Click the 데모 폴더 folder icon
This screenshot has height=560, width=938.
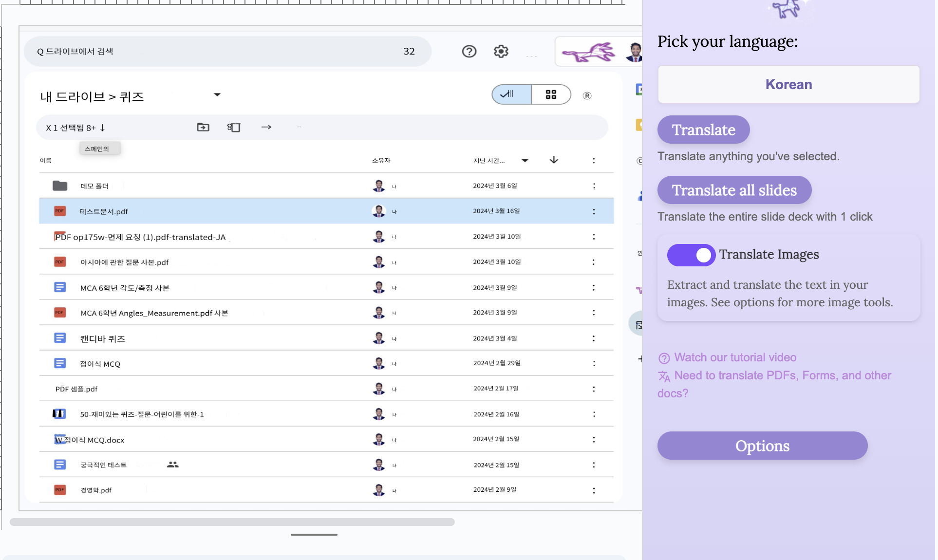point(60,186)
